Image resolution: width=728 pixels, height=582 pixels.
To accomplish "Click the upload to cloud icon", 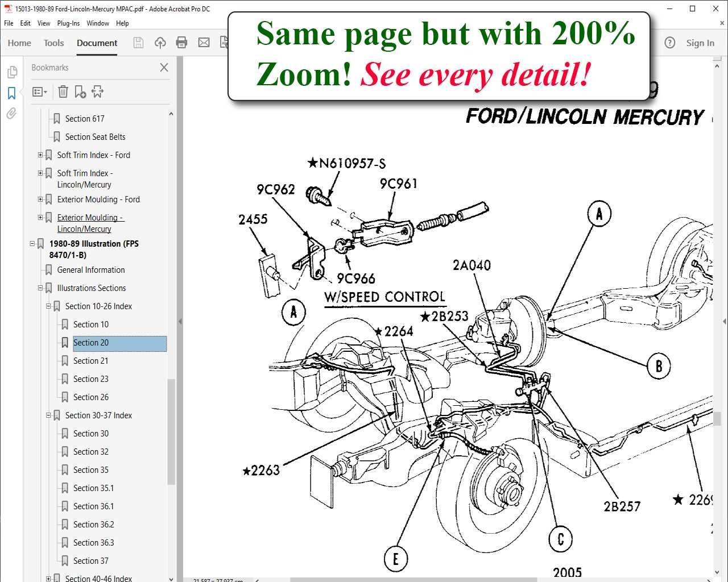I will 160,43.
